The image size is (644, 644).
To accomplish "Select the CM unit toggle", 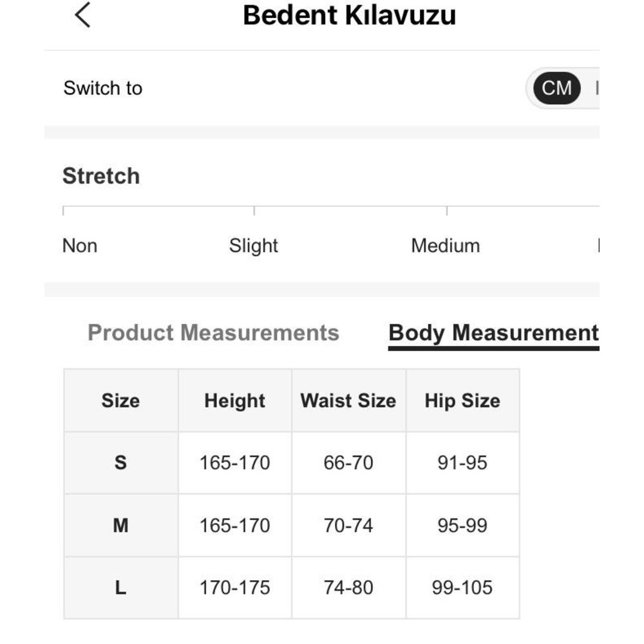I will point(556,88).
